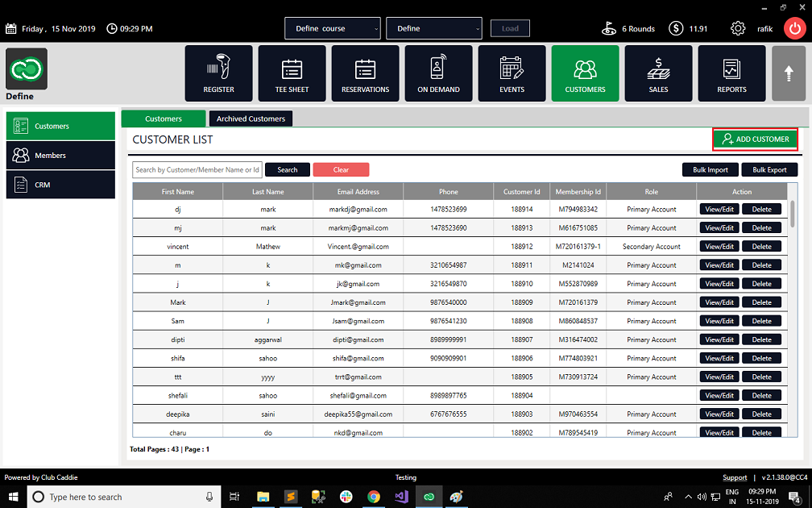This screenshot has height=508, width=812.
Task: Delete customer shefali sahoo
Action: 762,395
